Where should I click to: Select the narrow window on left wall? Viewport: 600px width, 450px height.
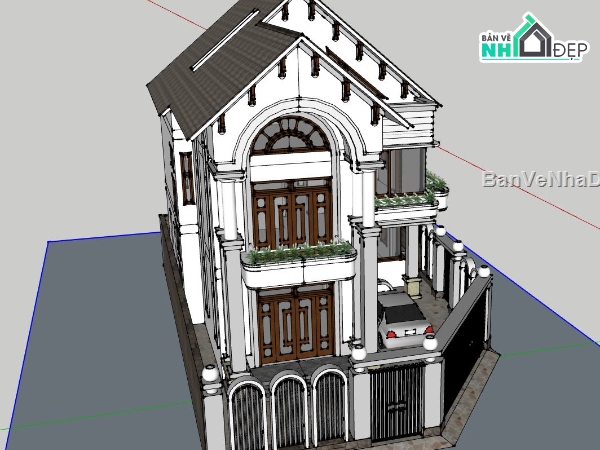187,178
